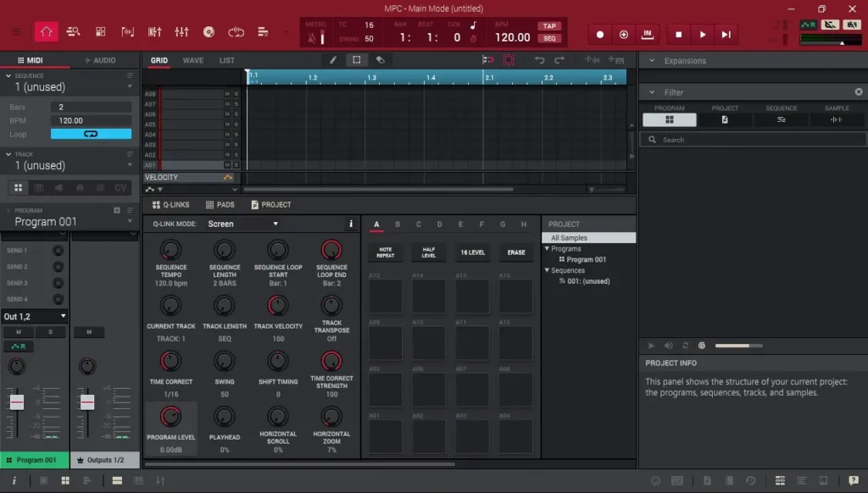Open the Q-LINKS tab
This screenshot has height=493, width=868.
[170, 205]
